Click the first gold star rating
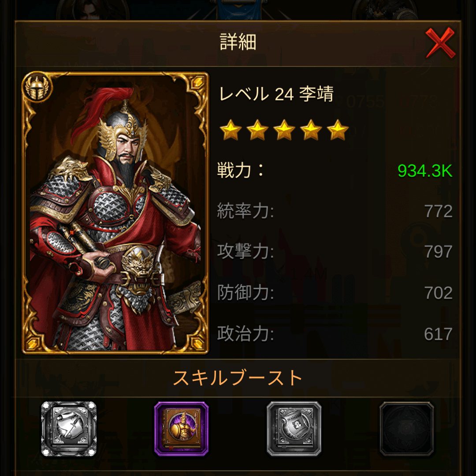 coord(231,130)
